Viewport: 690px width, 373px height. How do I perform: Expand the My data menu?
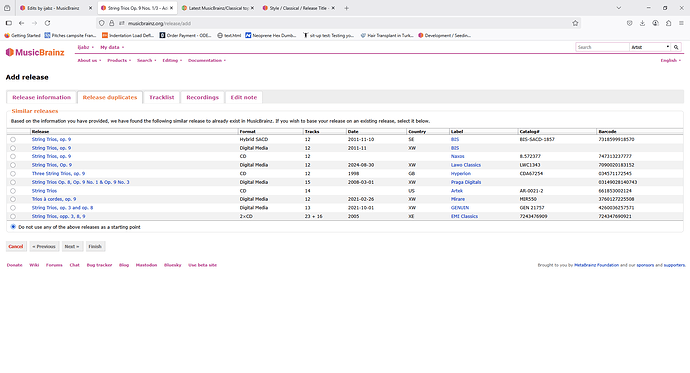click(112, 47)
